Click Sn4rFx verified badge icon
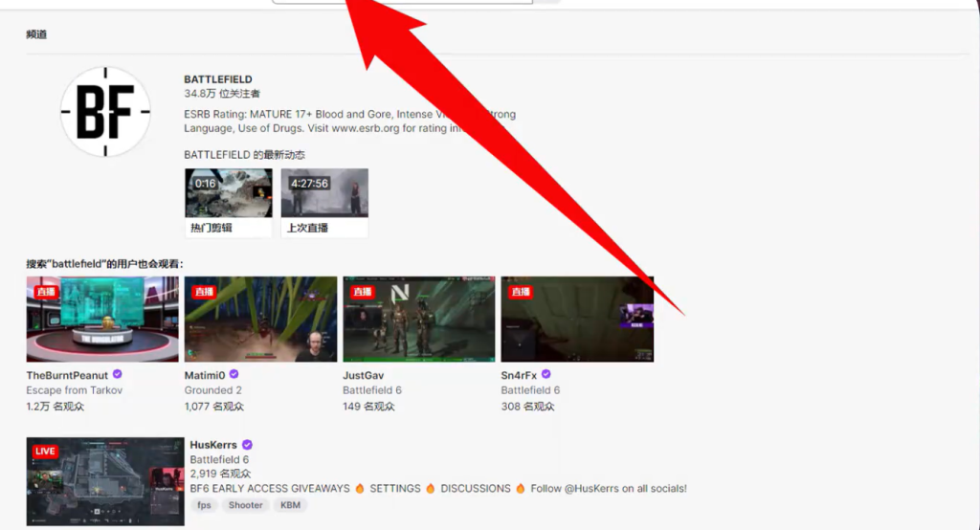Image resolution: width=980 pixels, height=530 pixels. click(x=546, y=374)
